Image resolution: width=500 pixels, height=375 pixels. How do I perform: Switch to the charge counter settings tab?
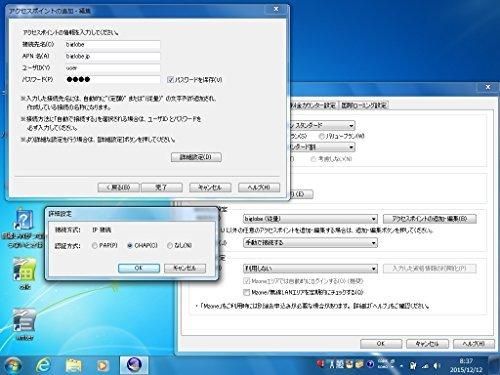[314, 105]
